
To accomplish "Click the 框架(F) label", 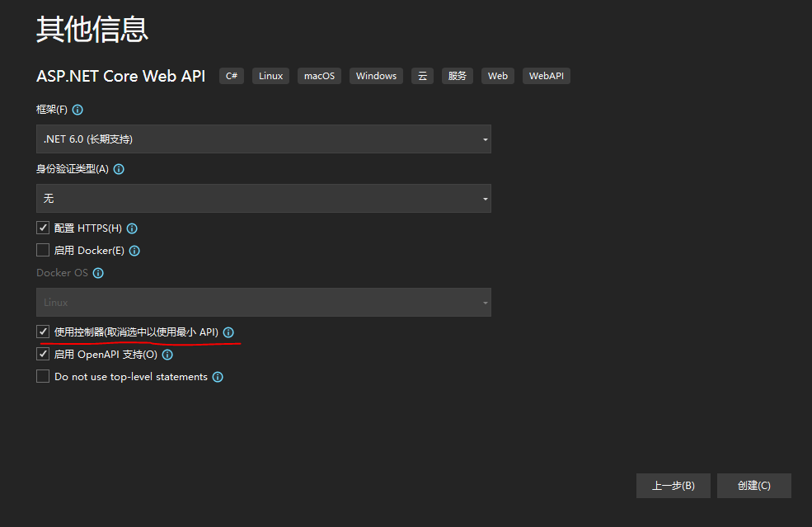I will (52, 110).
